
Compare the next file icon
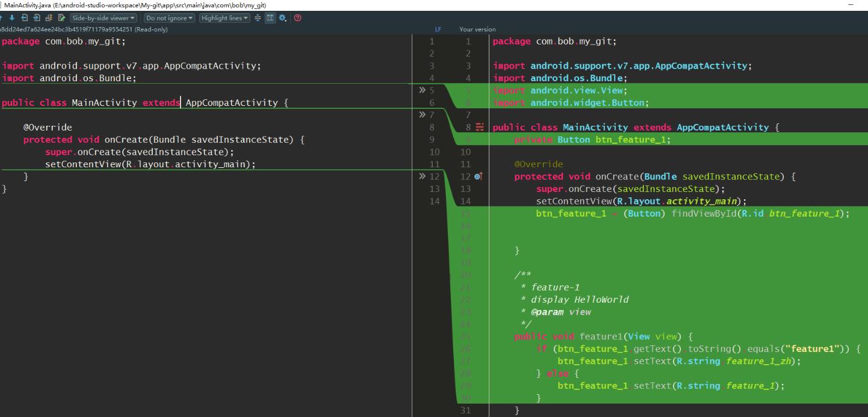click(37, 18)
